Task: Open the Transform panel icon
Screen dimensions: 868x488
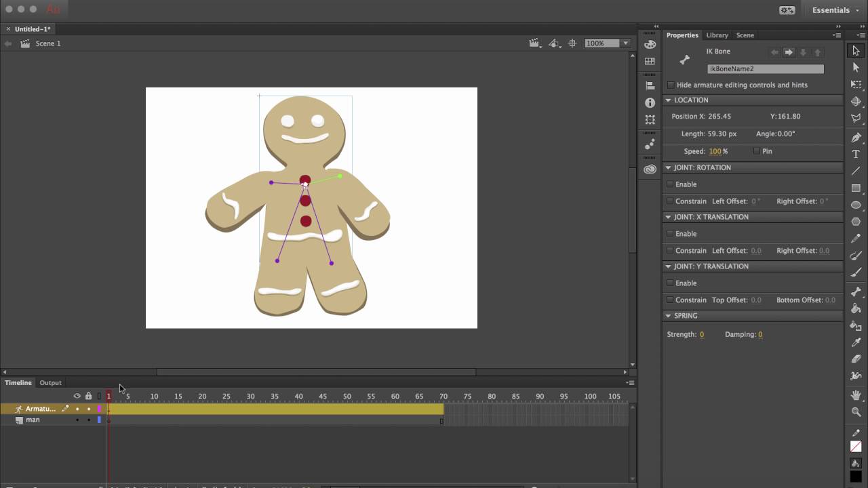Action: 650,120
